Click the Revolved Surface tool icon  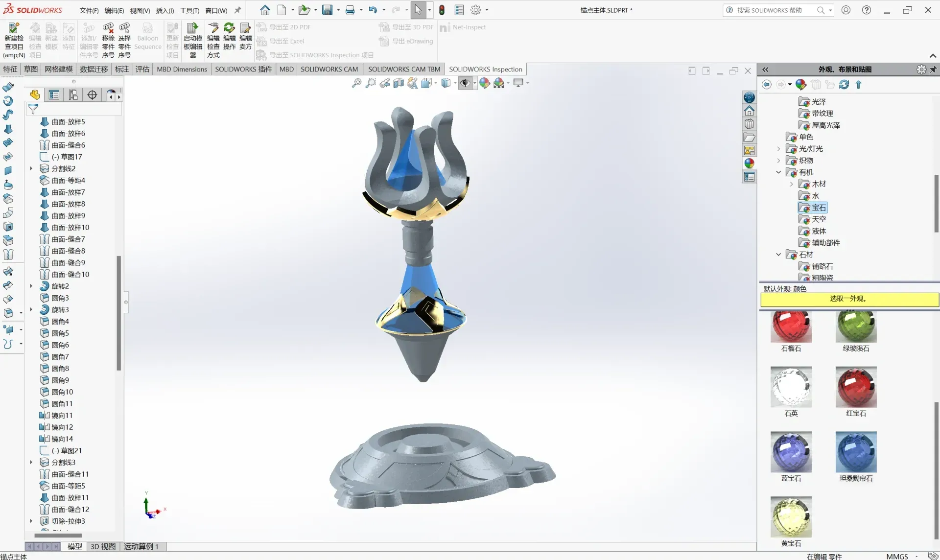8,101
